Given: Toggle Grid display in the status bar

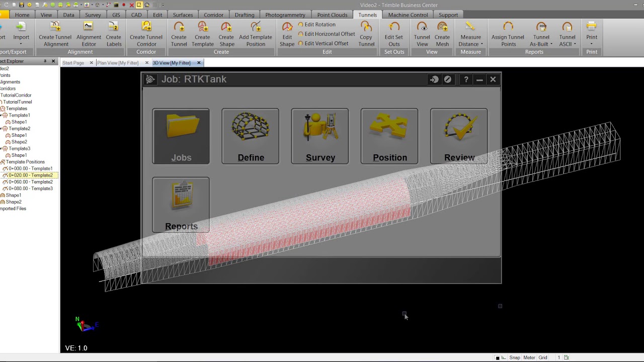Looking at the screenshot, I should coord(543,357).
